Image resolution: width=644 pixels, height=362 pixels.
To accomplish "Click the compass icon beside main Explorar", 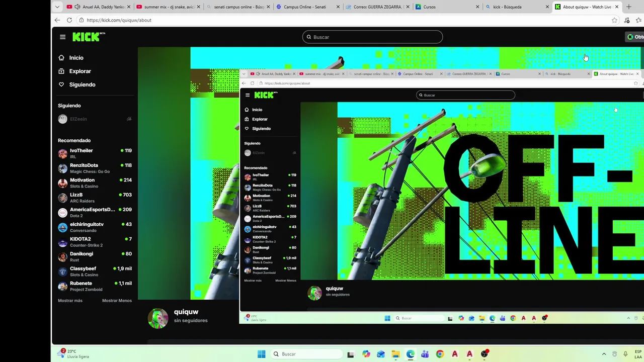I will point(61,71).
